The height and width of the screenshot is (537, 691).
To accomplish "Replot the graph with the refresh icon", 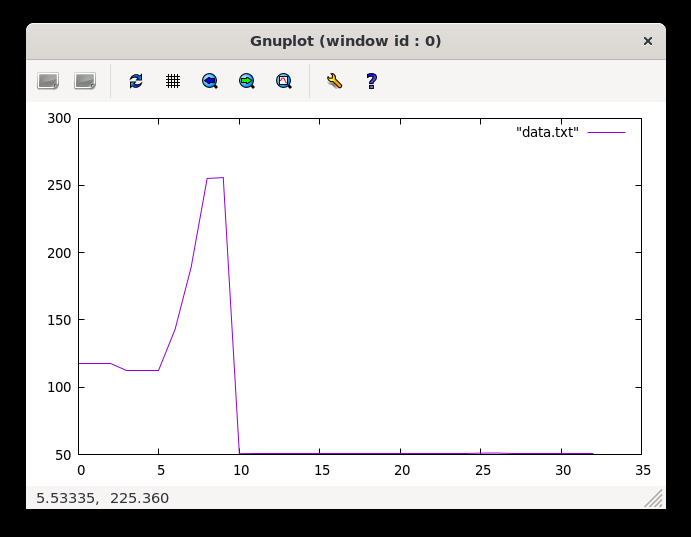I will pyautogui.click(x=136, y=81).
